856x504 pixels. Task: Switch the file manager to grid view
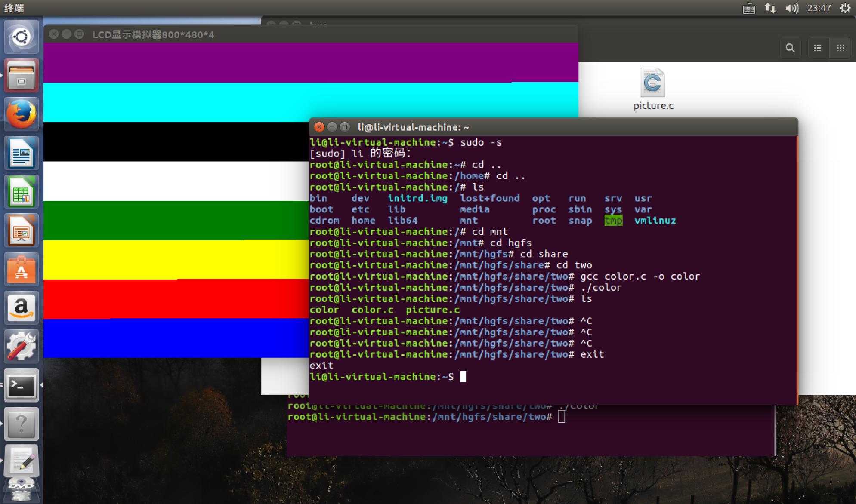click(840, 48)
